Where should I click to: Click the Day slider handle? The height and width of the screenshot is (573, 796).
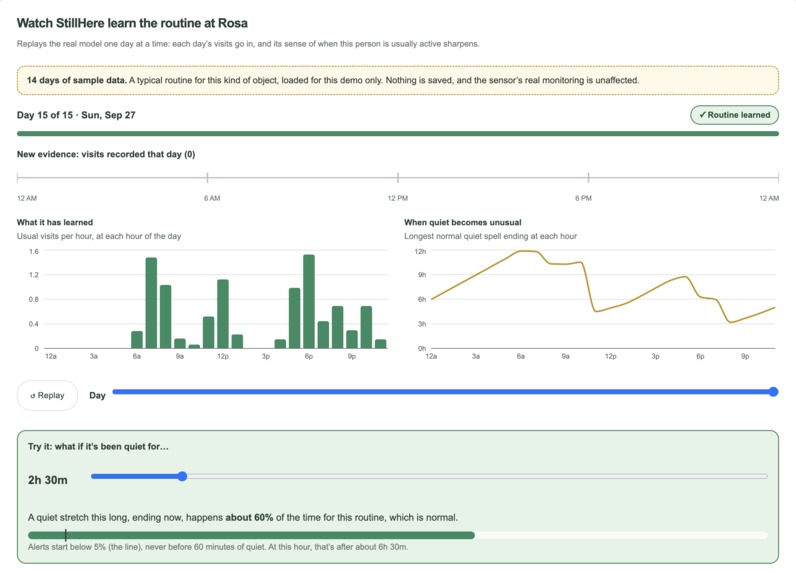click(x=773, y=392)
